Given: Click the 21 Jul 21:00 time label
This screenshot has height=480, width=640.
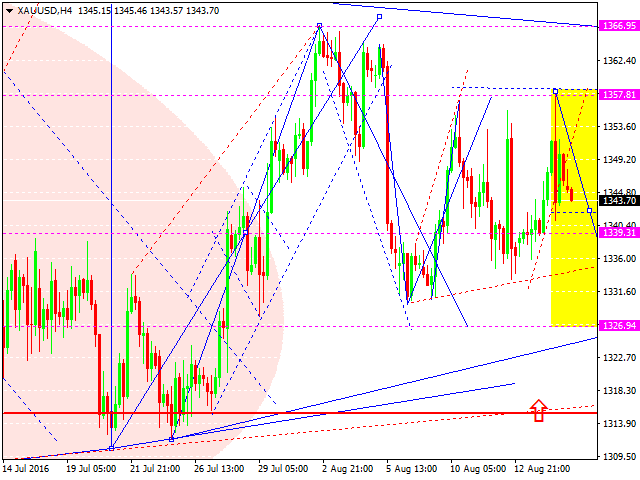Looking at the screenshot, I should point(155,469).
